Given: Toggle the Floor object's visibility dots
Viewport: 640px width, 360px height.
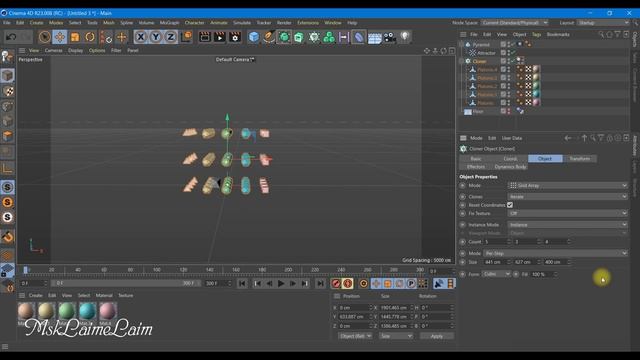Looking at the screenshot, I should click(x=509, y=111).
